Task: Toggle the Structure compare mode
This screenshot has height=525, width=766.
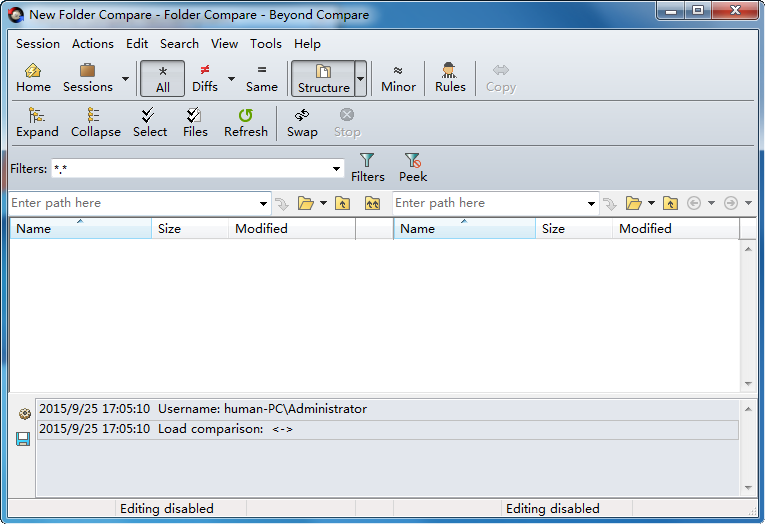Action: (323, 78)
